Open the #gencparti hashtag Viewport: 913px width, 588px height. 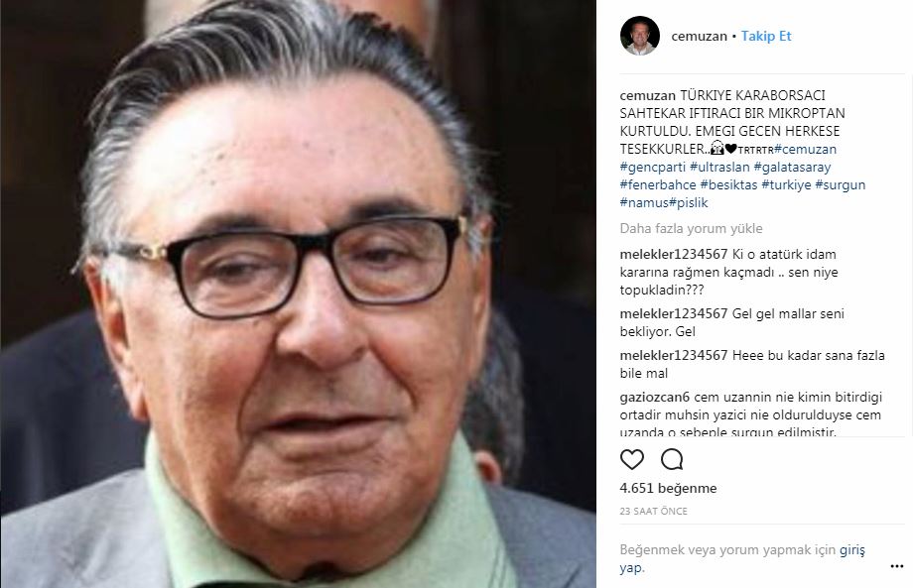(x=653, y=167)
